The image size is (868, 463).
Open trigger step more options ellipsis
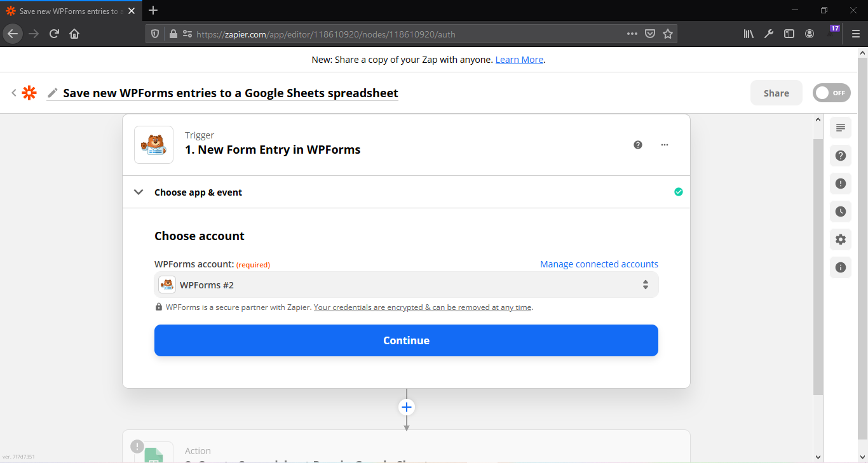[665, 145]
